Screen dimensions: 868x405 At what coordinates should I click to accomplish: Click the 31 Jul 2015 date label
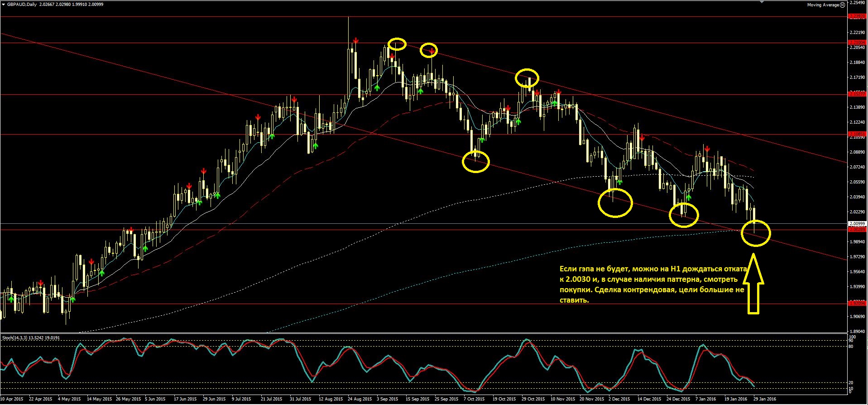coord(301,399)
